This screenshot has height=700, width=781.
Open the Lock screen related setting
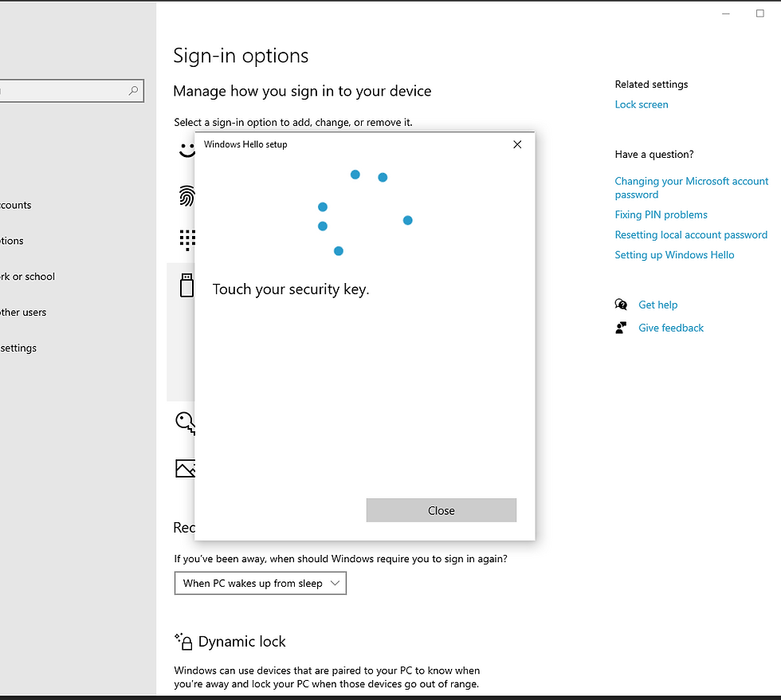(642, 104)
